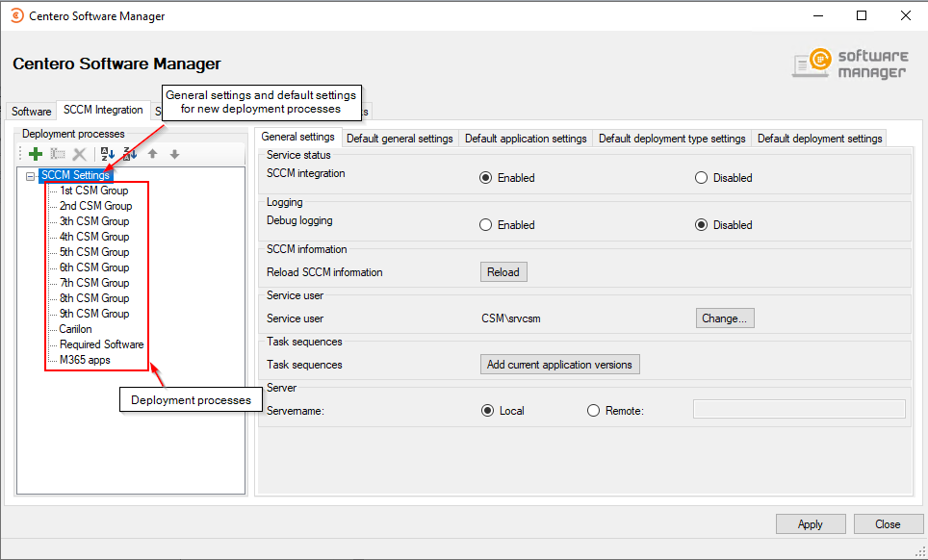Select 2nd CSM Group in tree
Screen dimensions: 928x560
click(95, 206)
